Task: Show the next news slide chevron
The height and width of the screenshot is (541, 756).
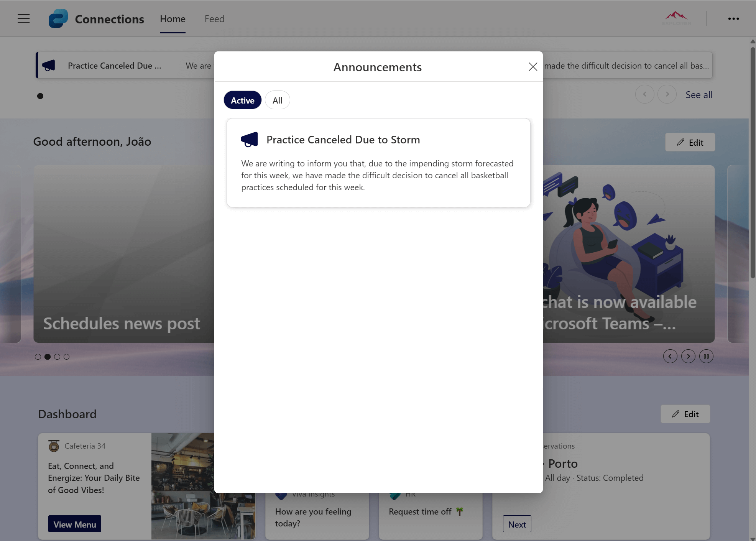Action: (x=688, y=356)
